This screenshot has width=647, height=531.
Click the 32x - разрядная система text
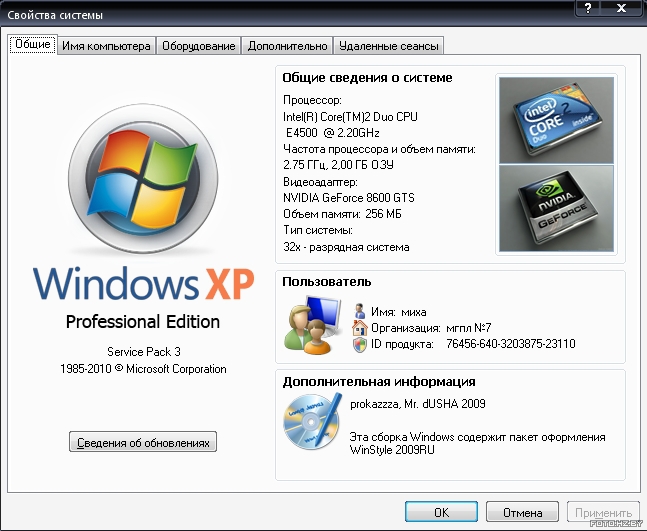(346, 247)
